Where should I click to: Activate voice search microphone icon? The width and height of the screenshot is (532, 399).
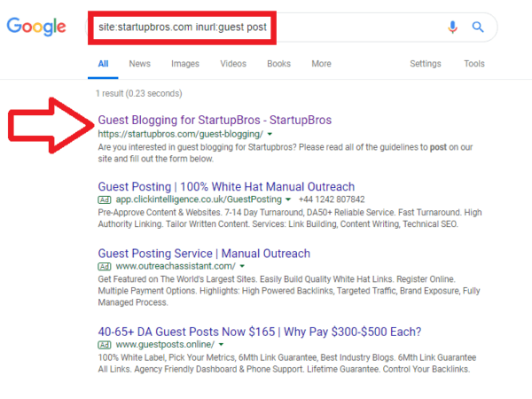coord(452,27)
